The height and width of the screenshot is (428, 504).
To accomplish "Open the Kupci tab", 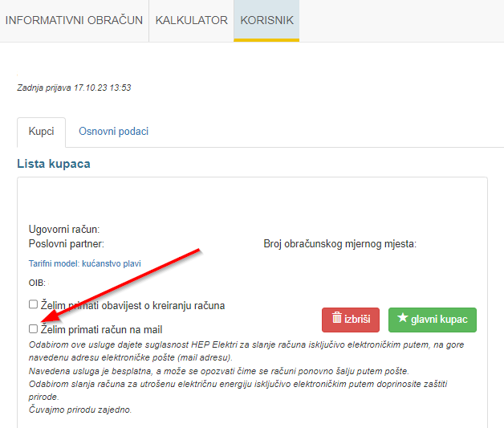I will [41, 131].
